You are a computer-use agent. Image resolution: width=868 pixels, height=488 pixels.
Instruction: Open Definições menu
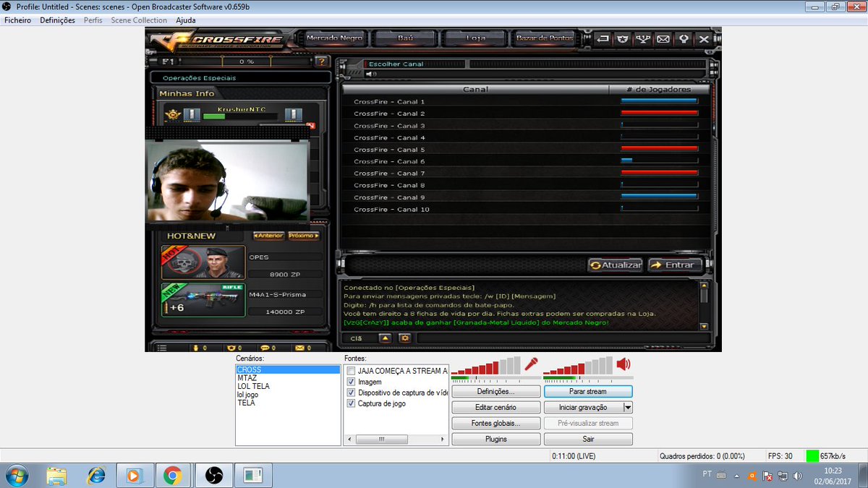[x=58, y=20]
